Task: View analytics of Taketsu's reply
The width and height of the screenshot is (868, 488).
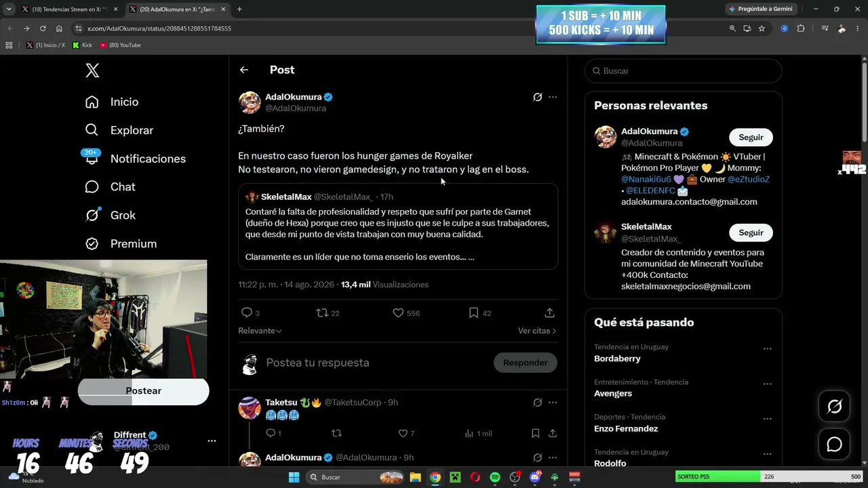Action: pyautogui.click(x=478, y=433)
